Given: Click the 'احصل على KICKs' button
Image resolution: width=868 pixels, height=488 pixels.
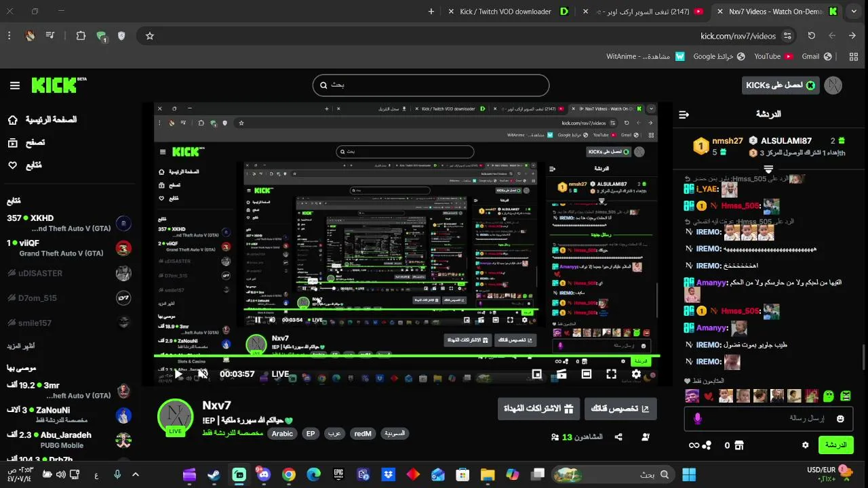Looking at the screenshot, I should pos(781,85).
